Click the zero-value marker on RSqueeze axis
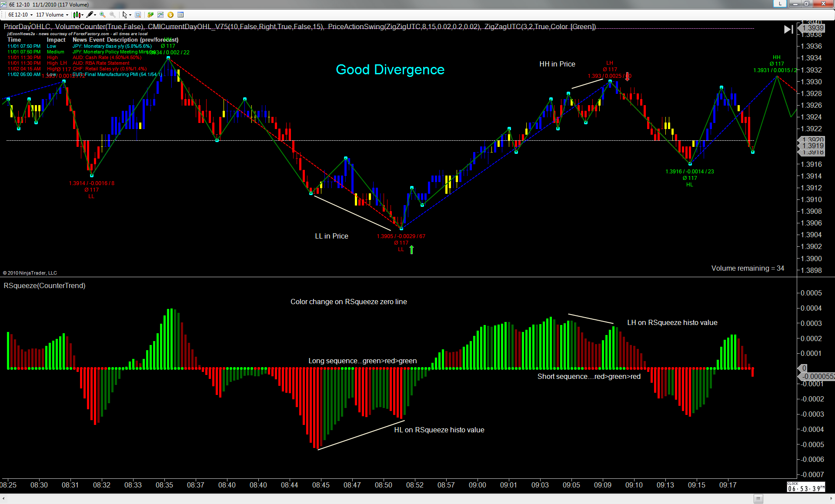This screenshot has height=504, width=835. coord(803,368)
